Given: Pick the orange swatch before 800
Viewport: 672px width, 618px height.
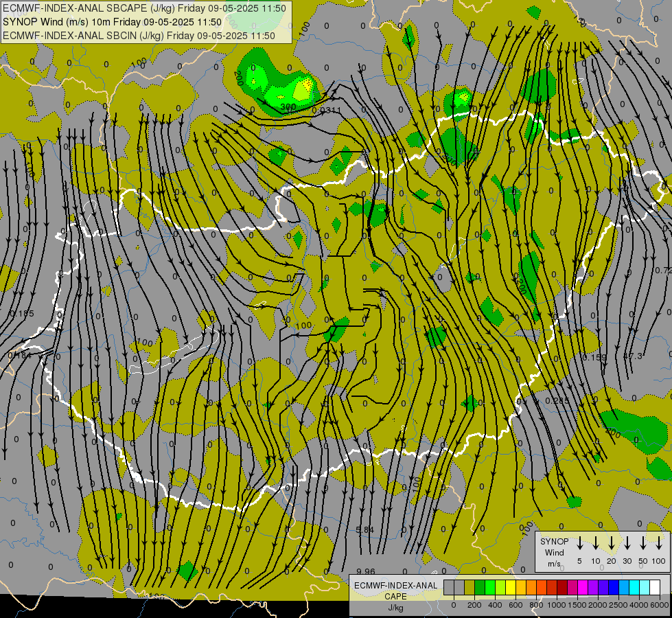Looking at the screenshot, I should [531, 587].
